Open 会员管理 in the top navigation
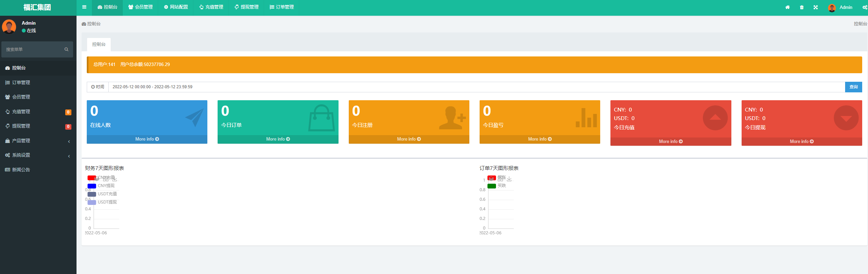Image resolution: width=868 pixels, height=274 pixels. [x=140, y=7]
